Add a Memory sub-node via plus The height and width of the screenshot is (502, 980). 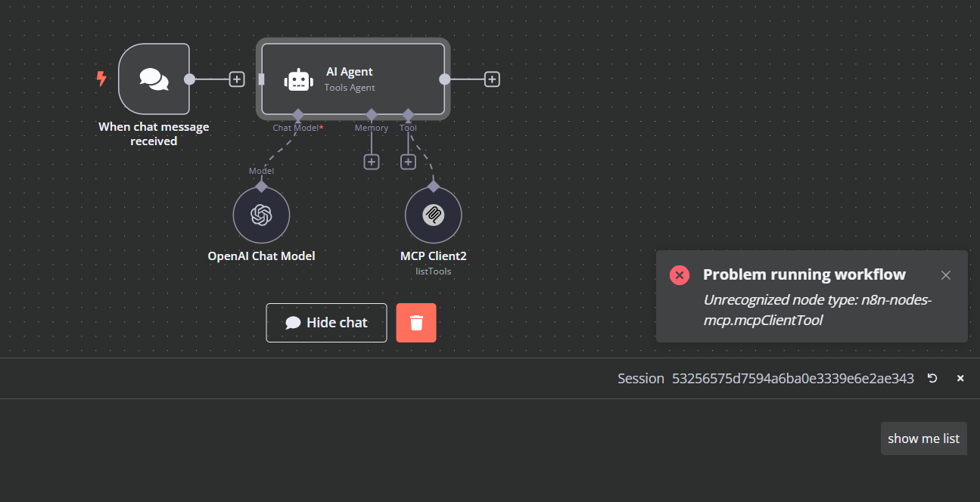click(x=372, y=162)
